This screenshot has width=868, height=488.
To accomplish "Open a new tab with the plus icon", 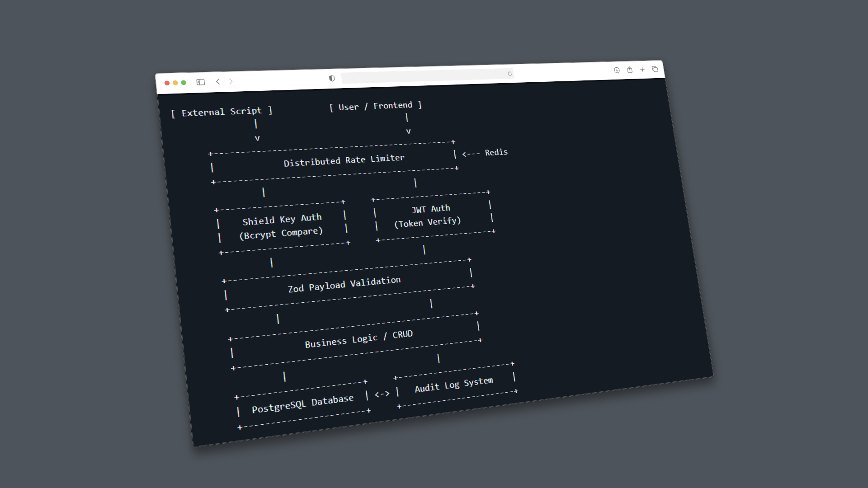I will [642, 69].
